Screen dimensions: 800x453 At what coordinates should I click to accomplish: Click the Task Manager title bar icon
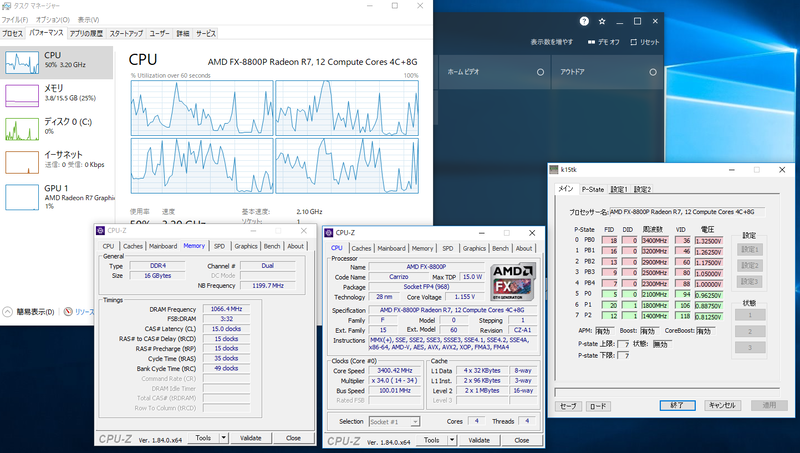pos(7,6)
